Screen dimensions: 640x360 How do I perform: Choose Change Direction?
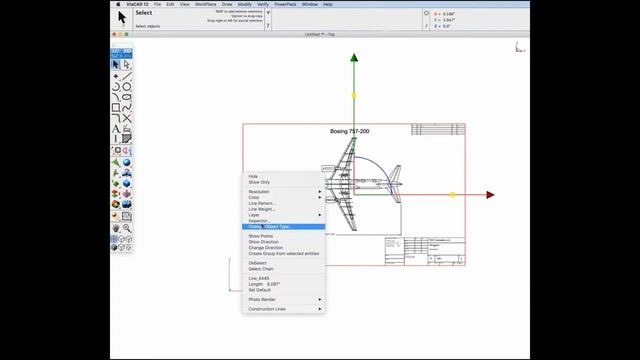click(284, 247)
